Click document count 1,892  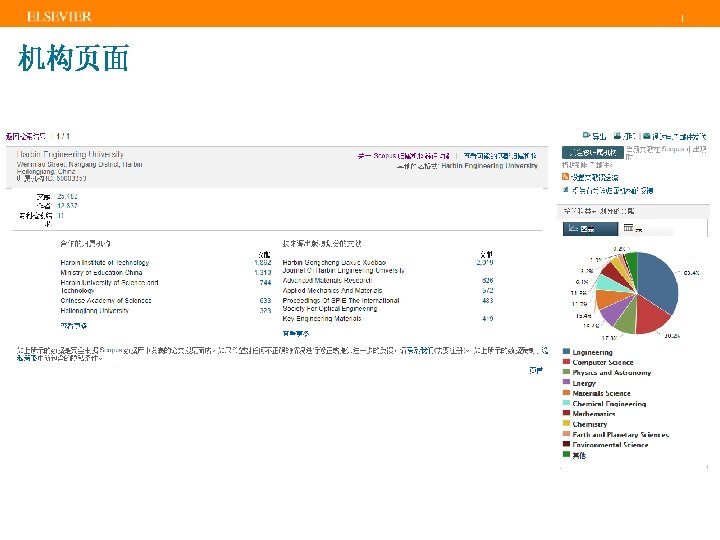pos(263,263)
